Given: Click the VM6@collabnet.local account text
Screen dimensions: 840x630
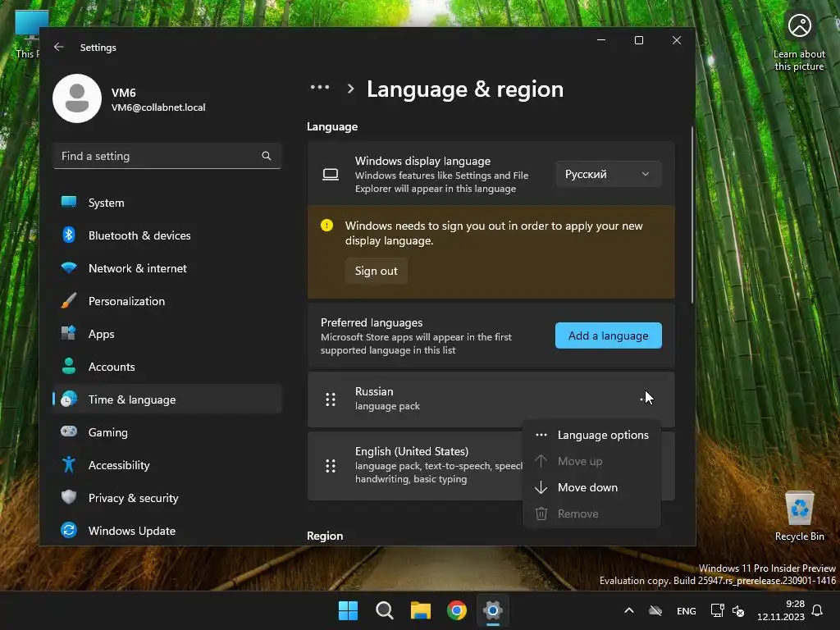Looking at the screenshot, I should [x=158, y=107].
